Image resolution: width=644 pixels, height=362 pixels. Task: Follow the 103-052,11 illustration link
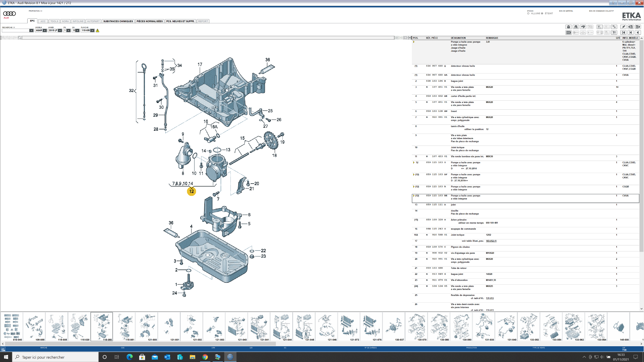(491, 241)
